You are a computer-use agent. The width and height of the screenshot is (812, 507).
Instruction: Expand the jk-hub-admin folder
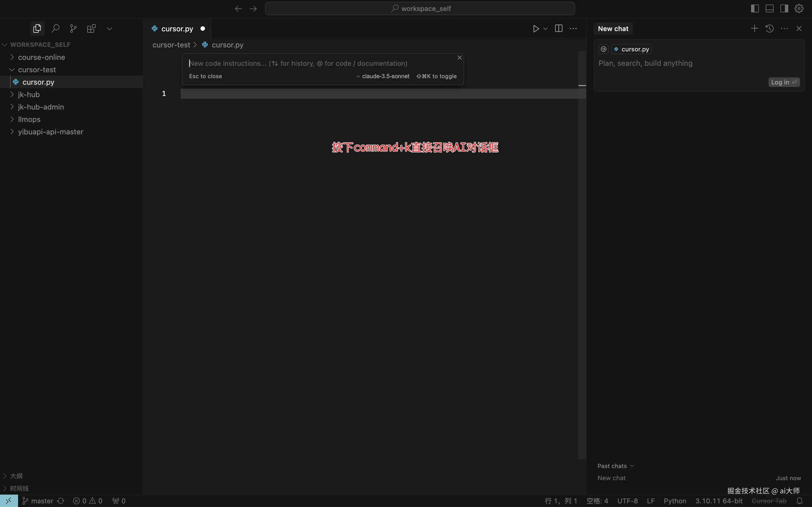click(41, 107)
